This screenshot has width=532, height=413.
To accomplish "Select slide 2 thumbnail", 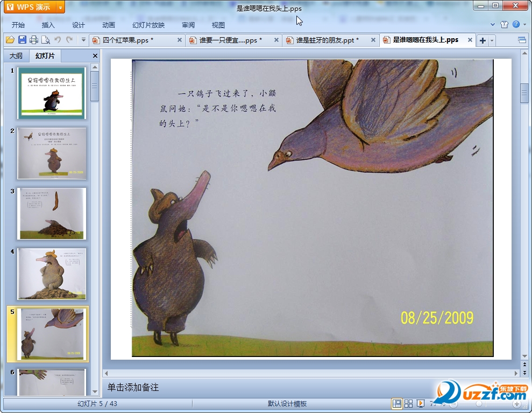I will tap(52, 153).
